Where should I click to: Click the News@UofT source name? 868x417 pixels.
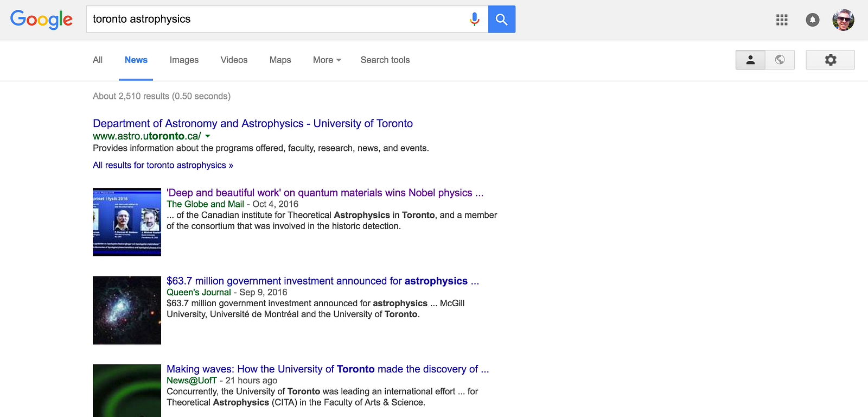click(x=192, y=381)
